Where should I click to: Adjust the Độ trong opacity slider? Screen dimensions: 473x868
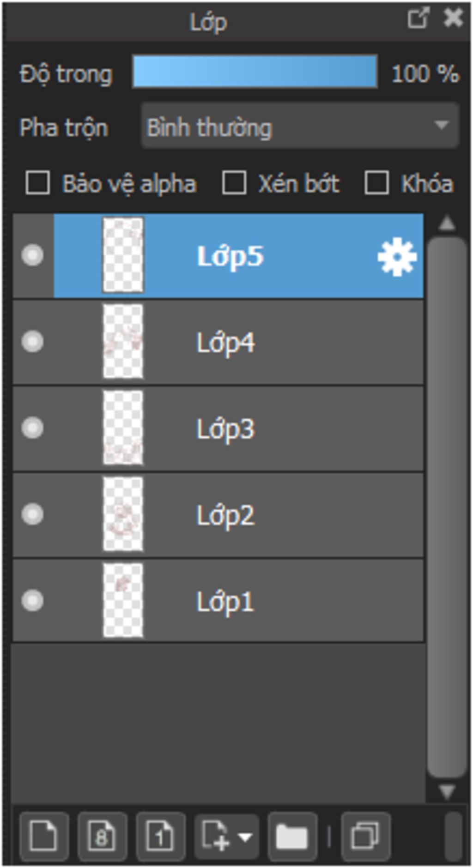click(255, 72)
